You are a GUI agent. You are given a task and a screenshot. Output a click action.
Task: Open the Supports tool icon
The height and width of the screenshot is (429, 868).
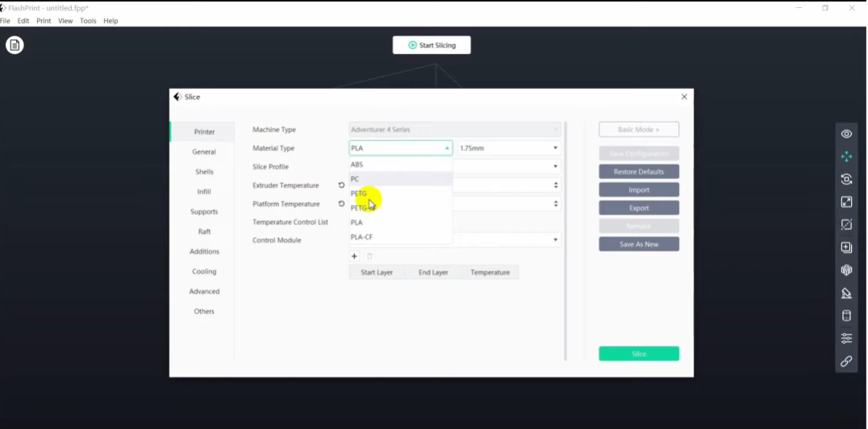(846, 293)
